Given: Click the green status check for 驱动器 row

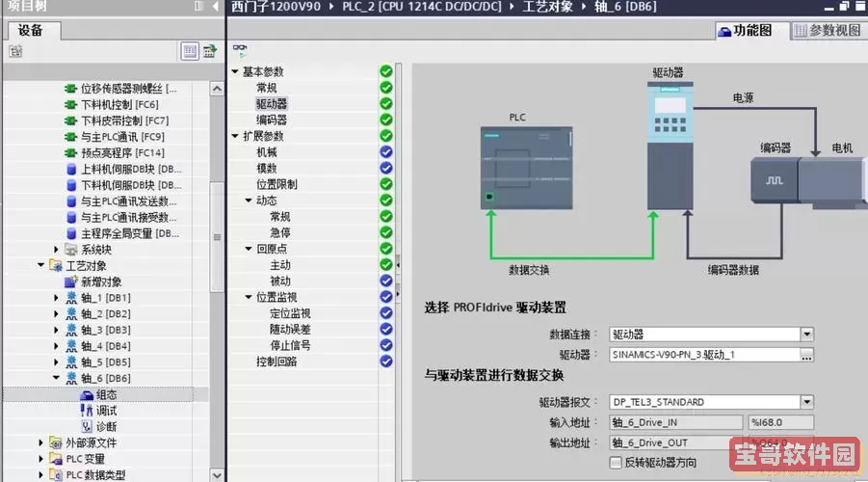Looking at the screenshot, I should point(386,103).
